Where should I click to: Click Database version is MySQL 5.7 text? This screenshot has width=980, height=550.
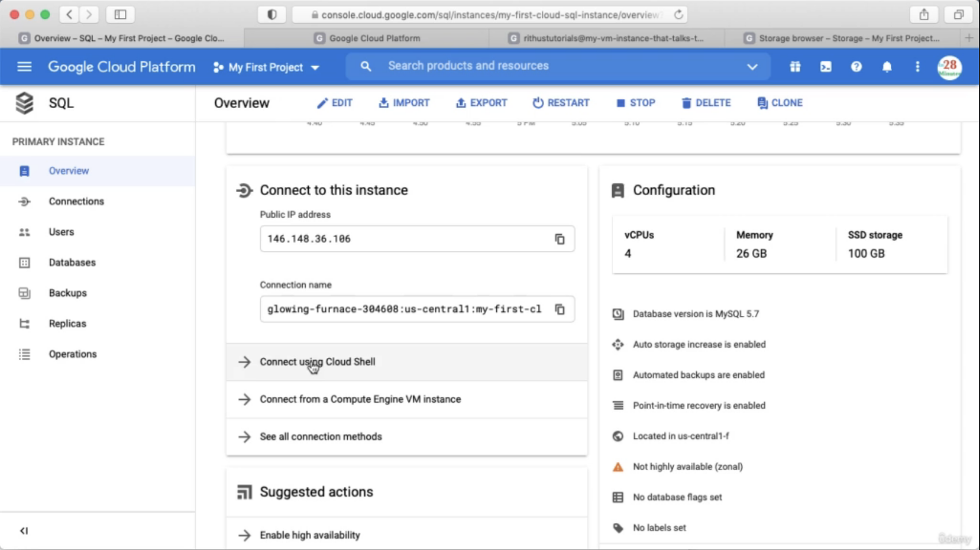click(696, 314)
